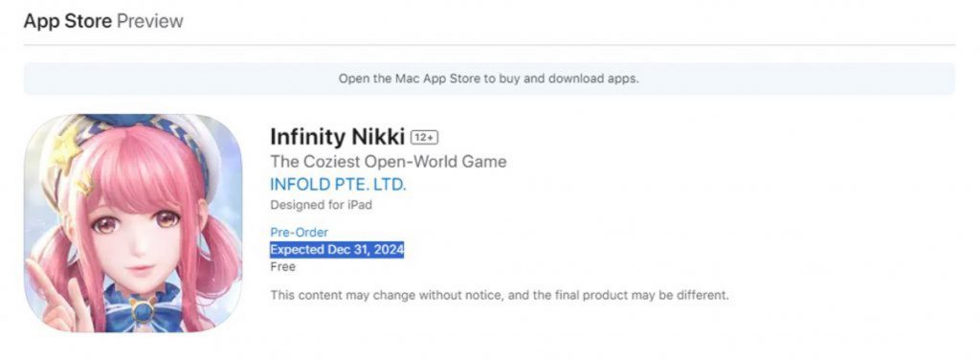Click the App Store header text
980x361 pixels.
click(x=68, y=21)
